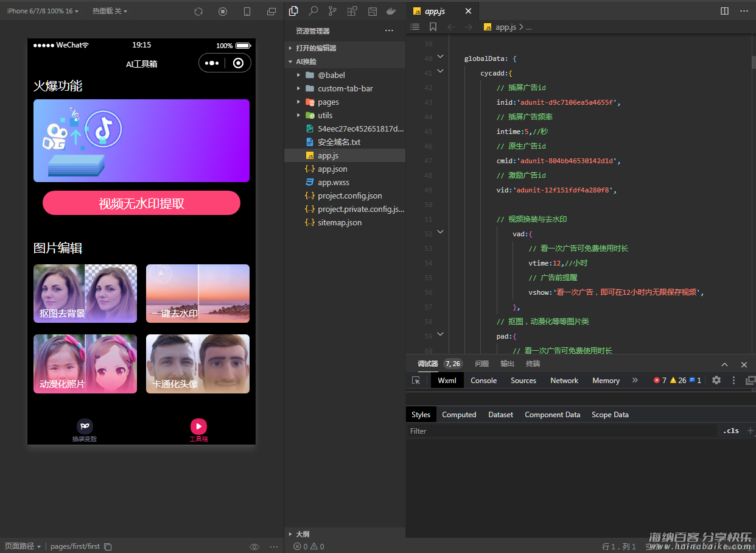Viewport: 756px width, 553px height.
Task: Open the explorer files icon
Action: [293, 11]
